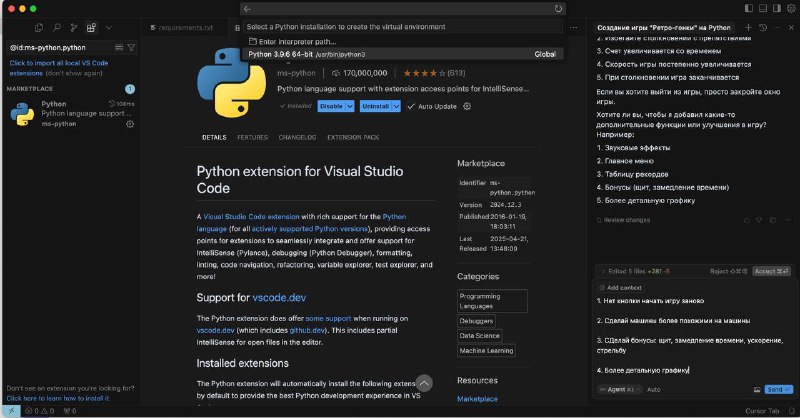Open chat panel more options ellipsis
800x418 pixels.
coord(777,28)
